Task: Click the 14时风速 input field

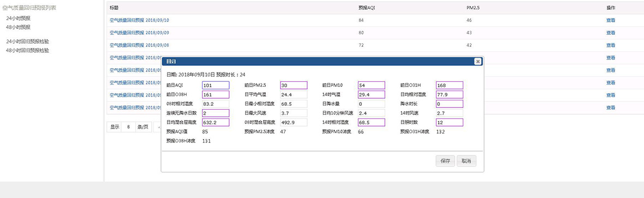Action: [449, 113]
